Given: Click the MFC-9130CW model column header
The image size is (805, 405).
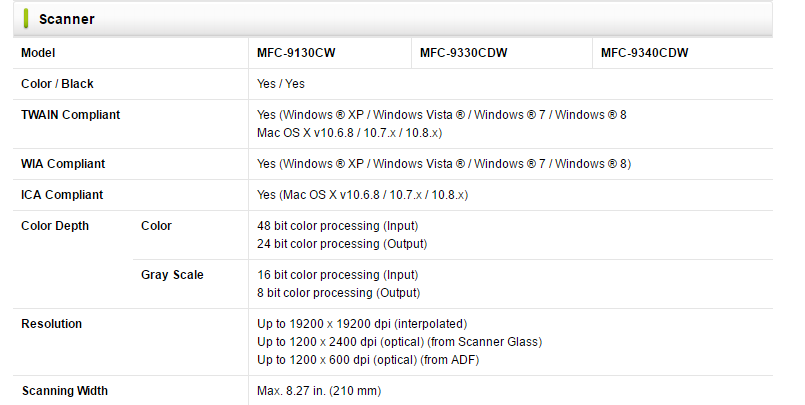Looking at the screenshot, I should (x=296, y=53).
